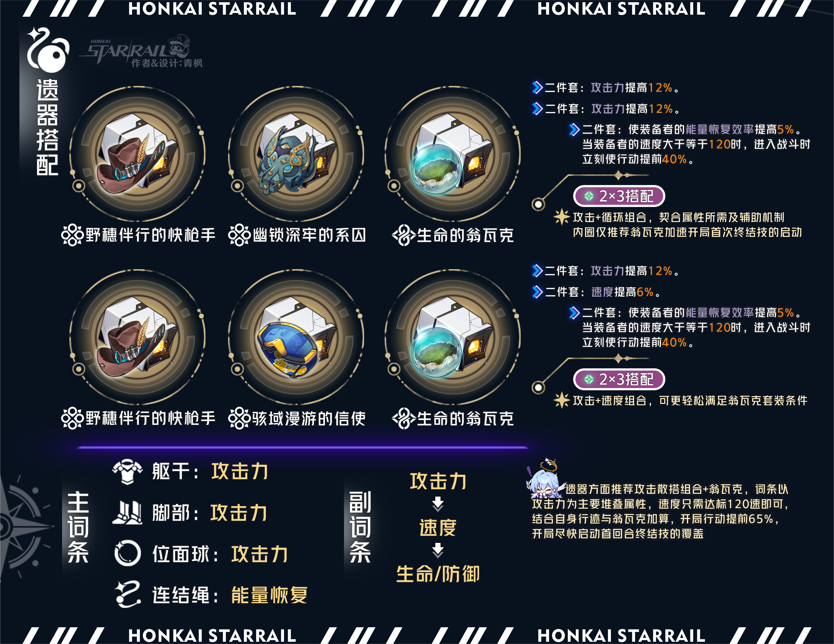The width and height of the screenshot is (834, 644).
Task: Click the top-row Vonwacq planar sphere icon
Action: point(453,155)
